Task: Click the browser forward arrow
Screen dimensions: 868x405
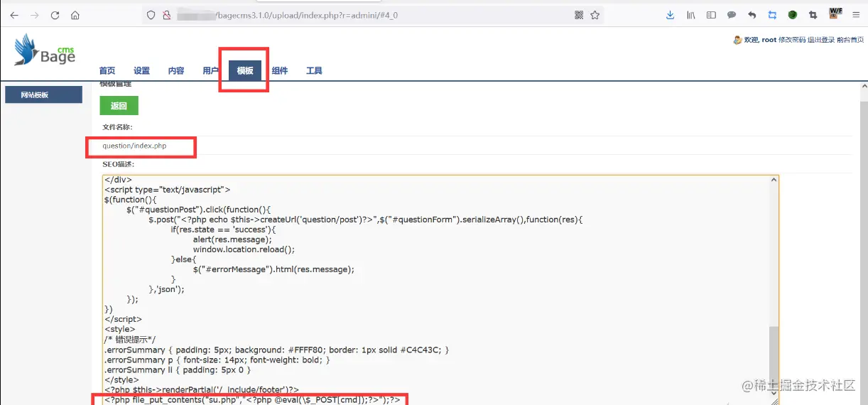Action: [34, 15]
